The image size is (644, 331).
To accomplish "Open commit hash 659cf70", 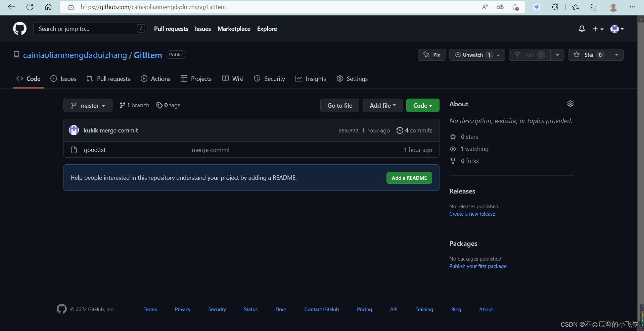I will click(x=348, y=131).
